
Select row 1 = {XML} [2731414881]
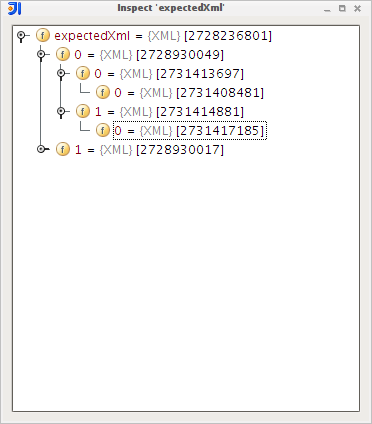click(169, 112)
